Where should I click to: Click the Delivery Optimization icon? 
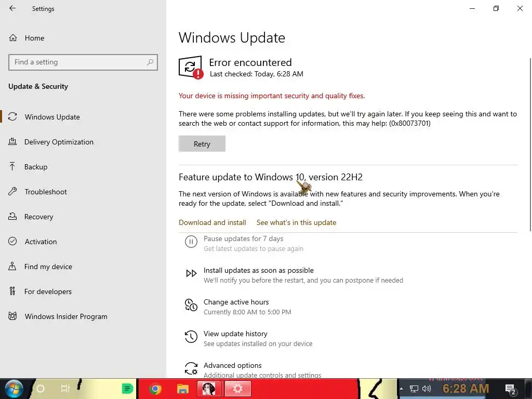coord(12,141)
